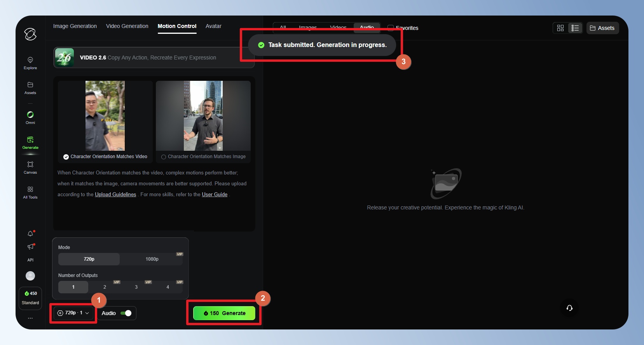Check the Favorites checkbox
Image resolution: width=644 pixels, height=345 pixels.
391,28
